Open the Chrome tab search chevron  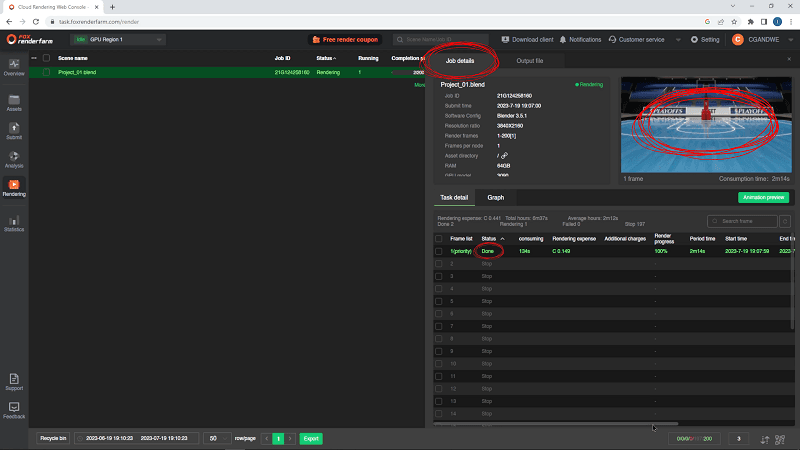[x=733, y=6]
